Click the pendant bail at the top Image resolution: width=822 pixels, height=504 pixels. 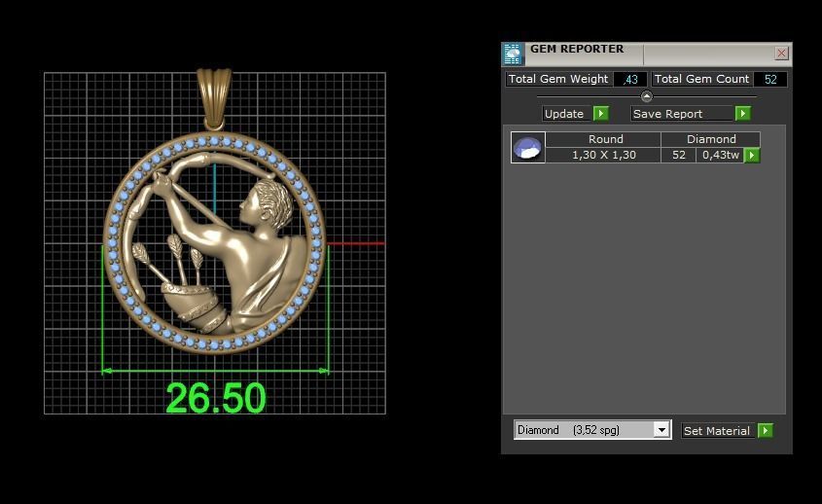tap(214, 98)
